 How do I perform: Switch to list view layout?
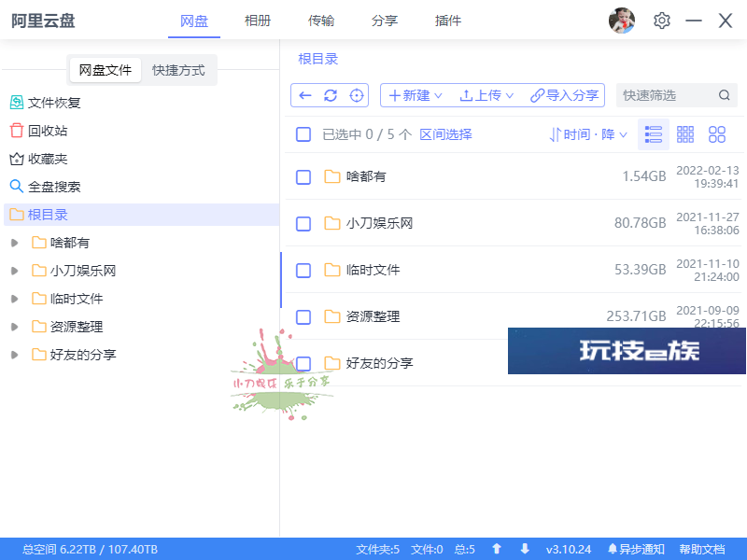coord(653,134)
